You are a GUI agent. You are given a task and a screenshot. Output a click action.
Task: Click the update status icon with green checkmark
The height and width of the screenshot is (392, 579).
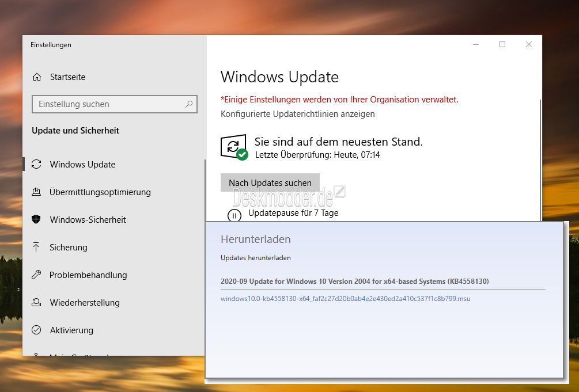234,147
